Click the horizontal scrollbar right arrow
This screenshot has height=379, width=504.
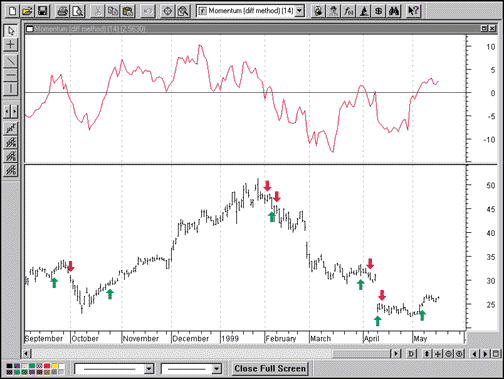coord(396,354)
